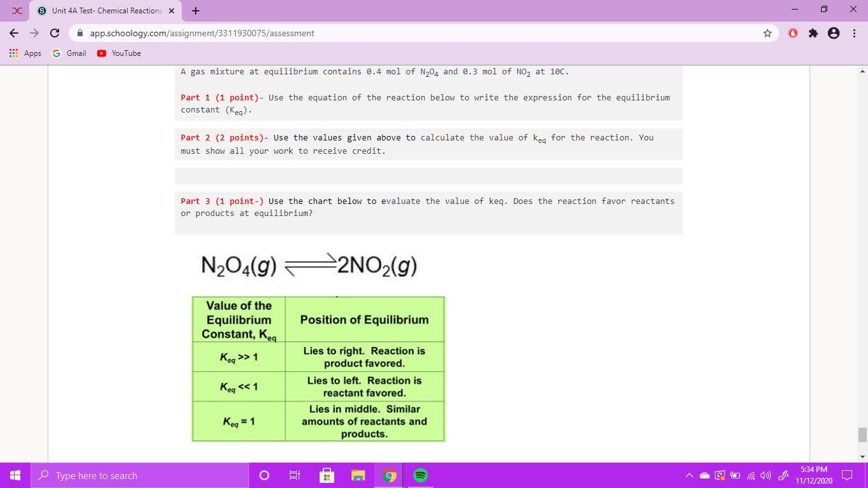
Task: Click the red "Part 3 (1 point-)" label
Action: click(x=222, y=201)
